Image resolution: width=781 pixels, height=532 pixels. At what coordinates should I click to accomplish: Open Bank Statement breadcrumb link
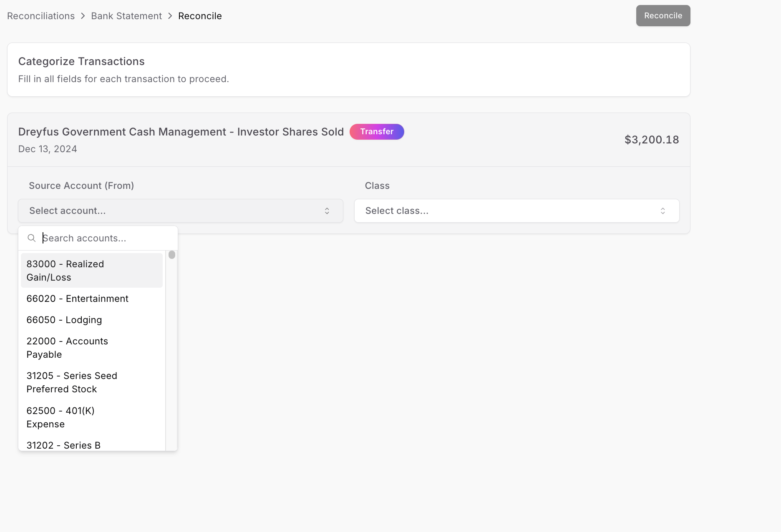coord(126,16)
